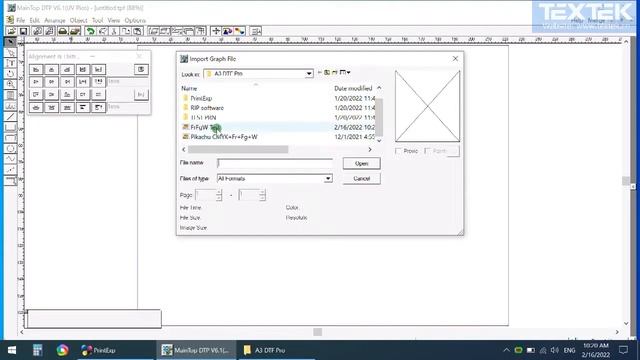
Task: Select the PrintExp folder
Action: click(x=201, y=98)
